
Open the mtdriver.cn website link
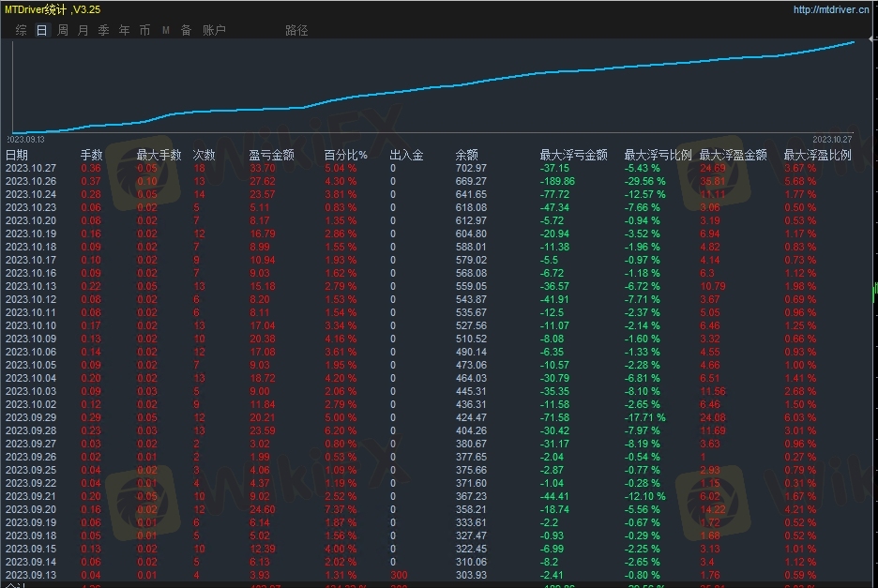tap(830, 10)
